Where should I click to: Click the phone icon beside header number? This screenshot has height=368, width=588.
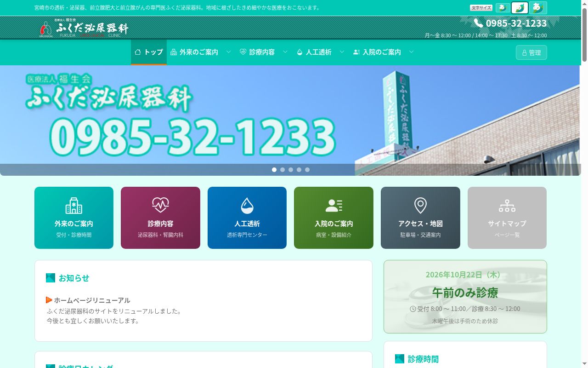(478, 23)
